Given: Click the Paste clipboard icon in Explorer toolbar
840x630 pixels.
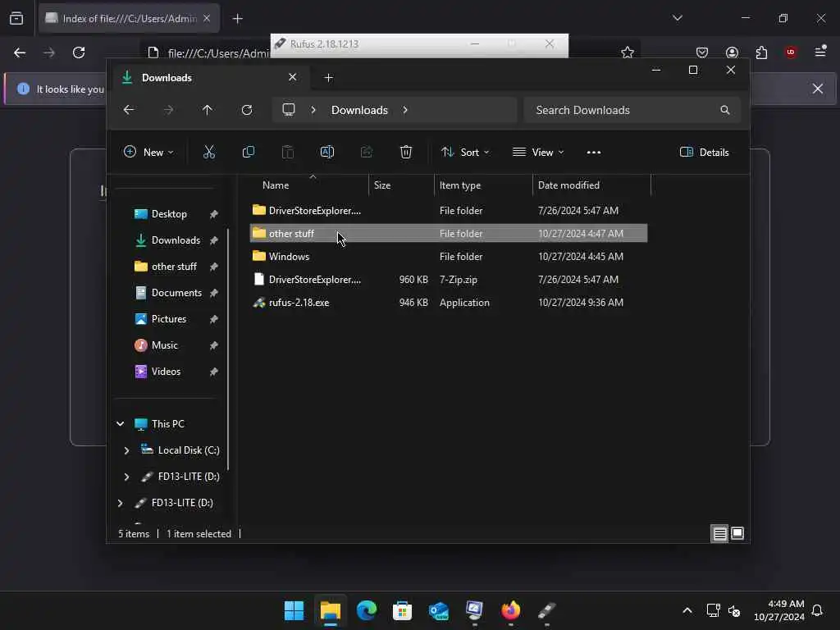Looking at the screenshot, I should (x=288, y=152).
